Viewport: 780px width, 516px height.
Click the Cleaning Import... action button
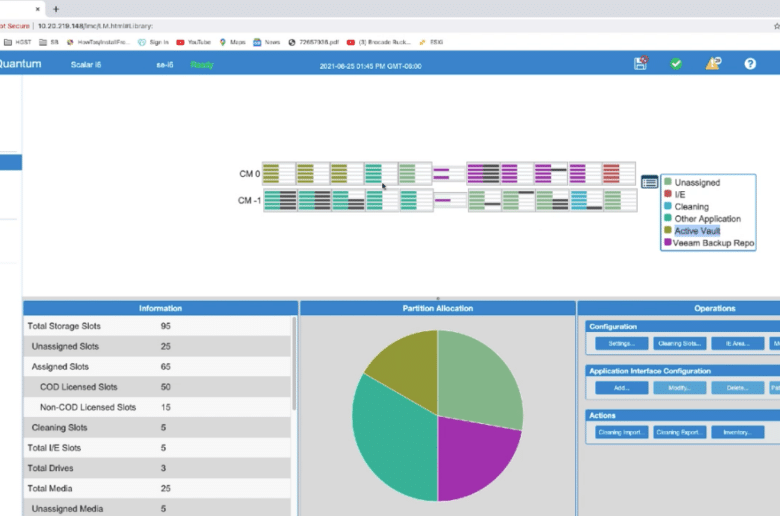coord(621,432)
